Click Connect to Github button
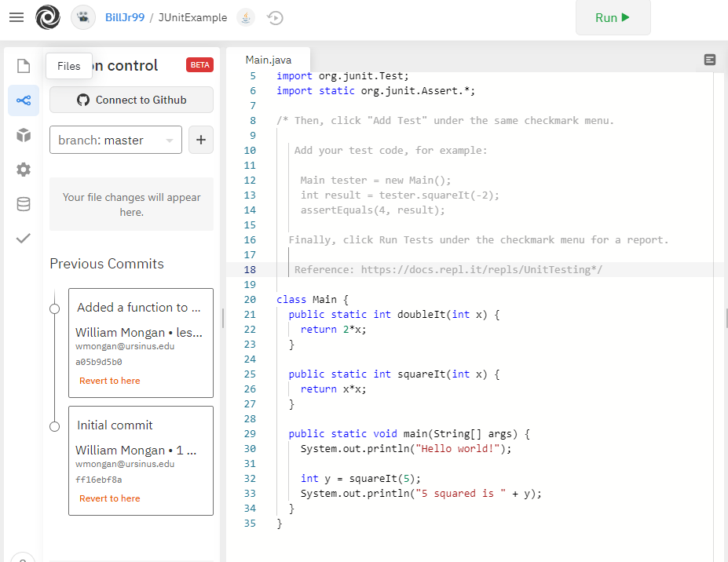Image resolution: width=728 pixels, height=562 pixels. point(131,100)
